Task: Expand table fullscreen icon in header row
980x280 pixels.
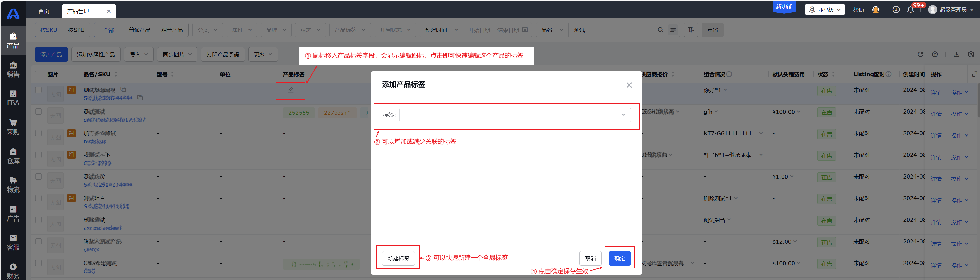Action: click(x=975, y=74)
